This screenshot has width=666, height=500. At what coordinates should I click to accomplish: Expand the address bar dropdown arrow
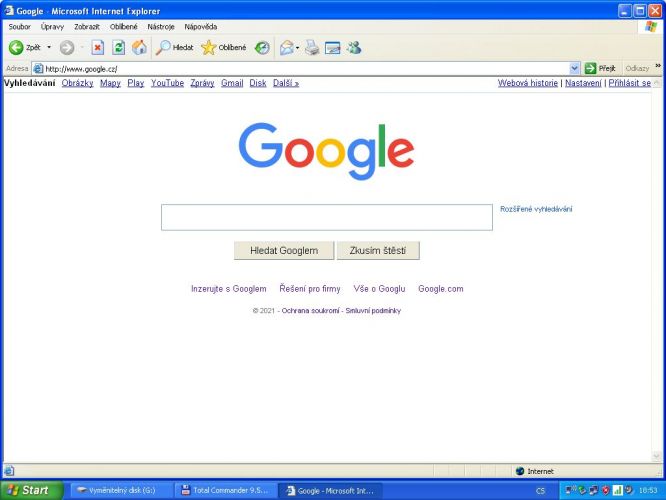(574, 68)
